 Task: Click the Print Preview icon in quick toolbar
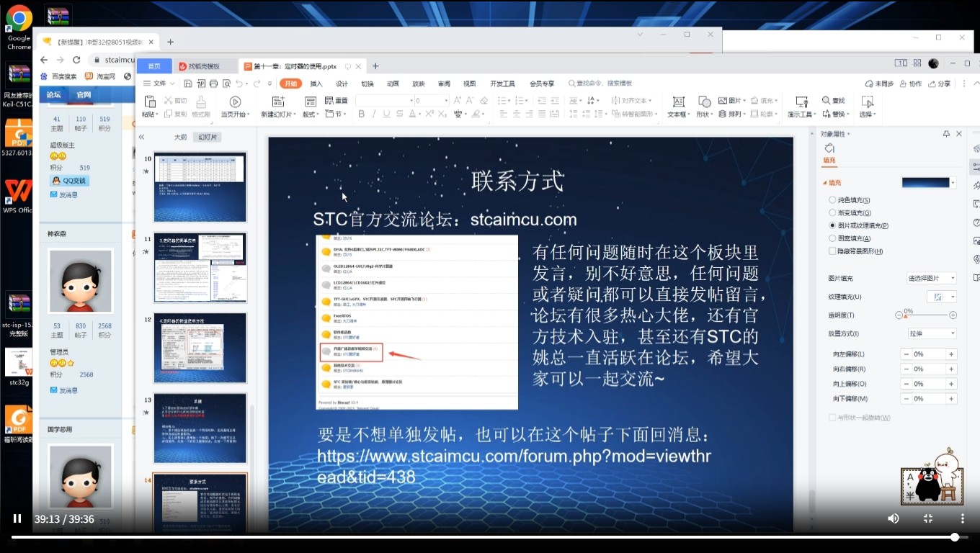(x=226, y=84)
